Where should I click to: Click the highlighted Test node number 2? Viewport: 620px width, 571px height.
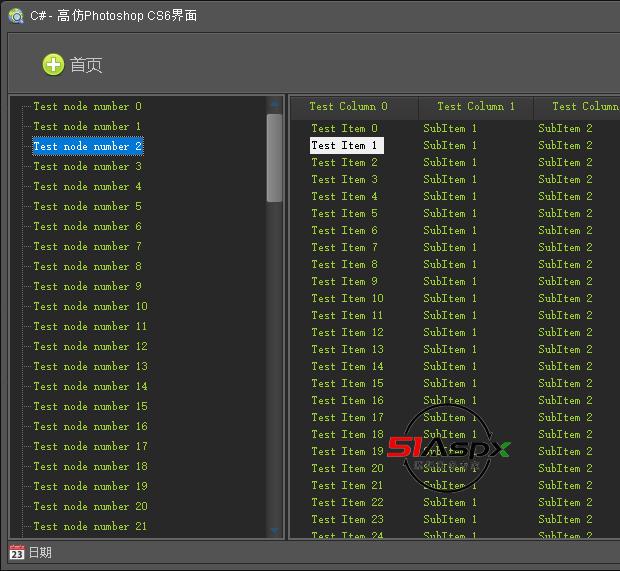tap(88, 146)
